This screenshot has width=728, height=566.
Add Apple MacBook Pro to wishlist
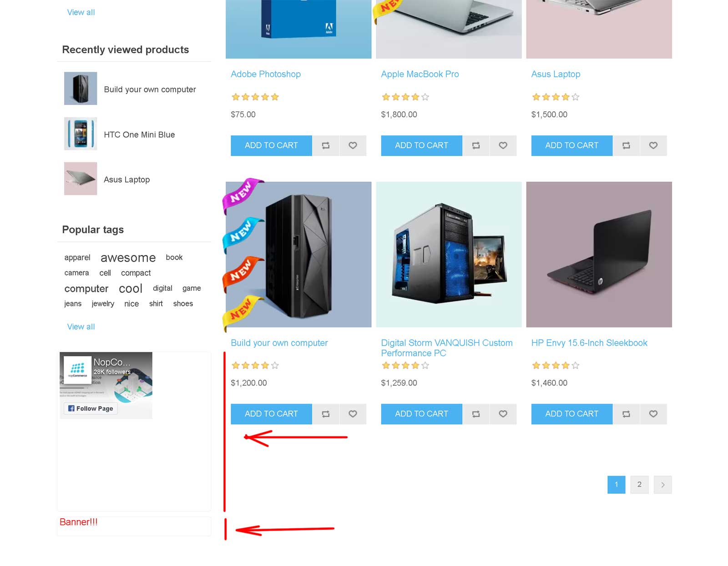(x=503, y=145)
